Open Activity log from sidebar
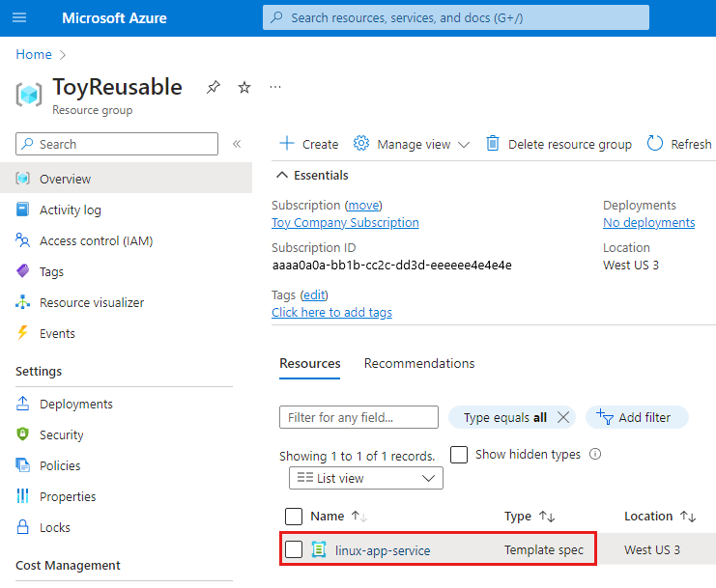The image size is (716, 588). [70, 210]
